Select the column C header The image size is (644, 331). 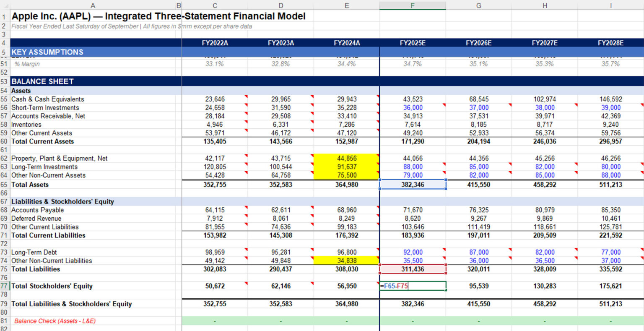coord(215,5)
